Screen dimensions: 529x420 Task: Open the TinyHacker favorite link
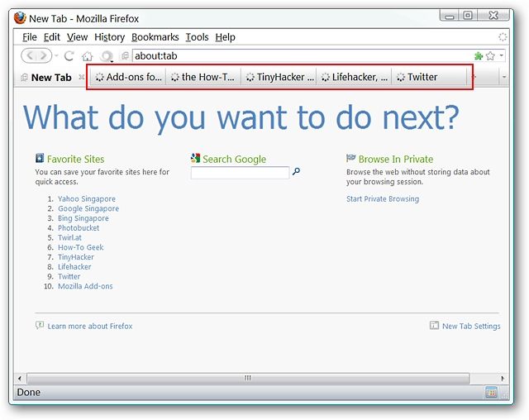[76, 257]
